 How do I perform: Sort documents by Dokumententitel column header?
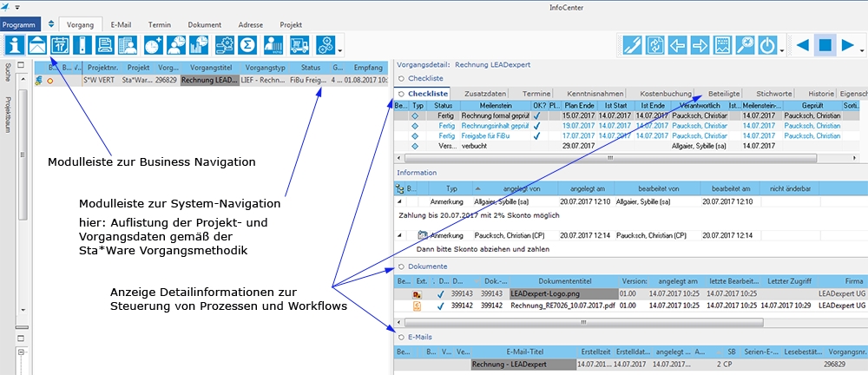[x=563, y=281]
